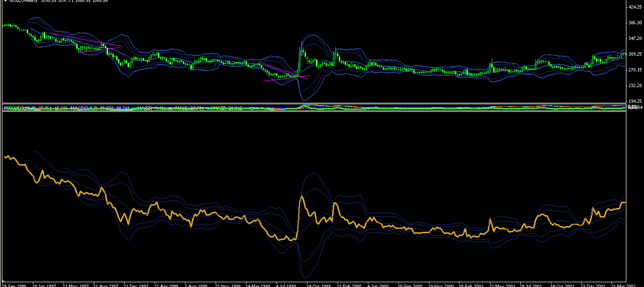The image size is (644, 287).
Task: Click the MACD indicator strip label
Action: pyautogui.click(x=124, y=109)
